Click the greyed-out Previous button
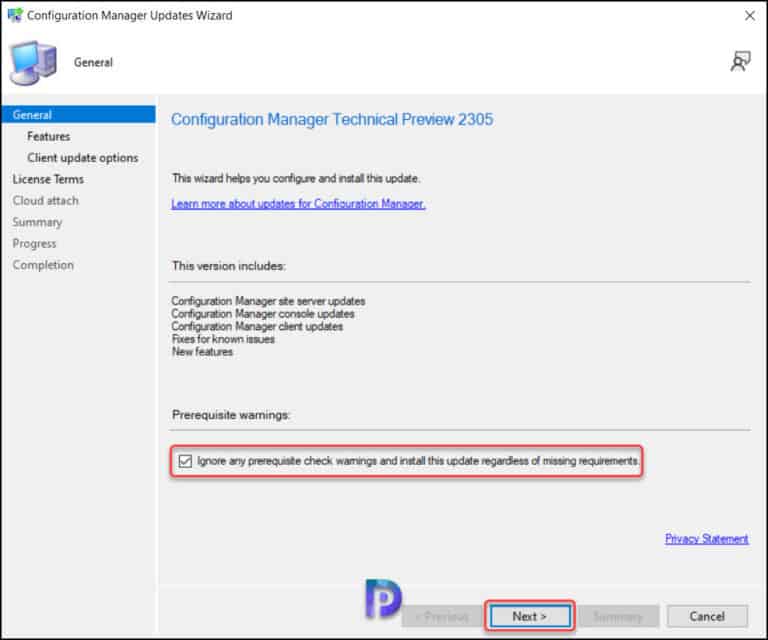The width and height of the screenshot is (768, 640). coord(442,616)
